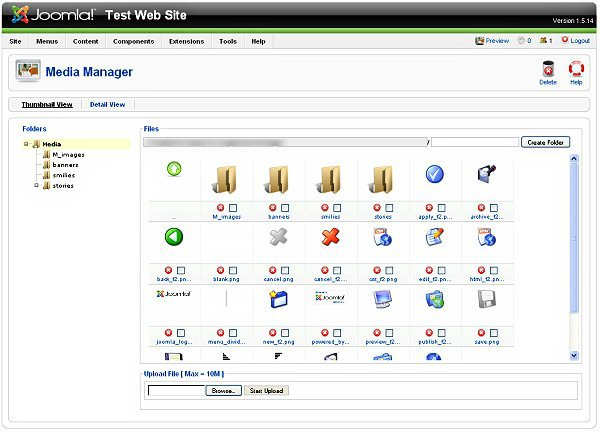Click the back_f2 green arrow thumbnail
The height and width of the screenshot is (432, 600).
coord(174,237)
